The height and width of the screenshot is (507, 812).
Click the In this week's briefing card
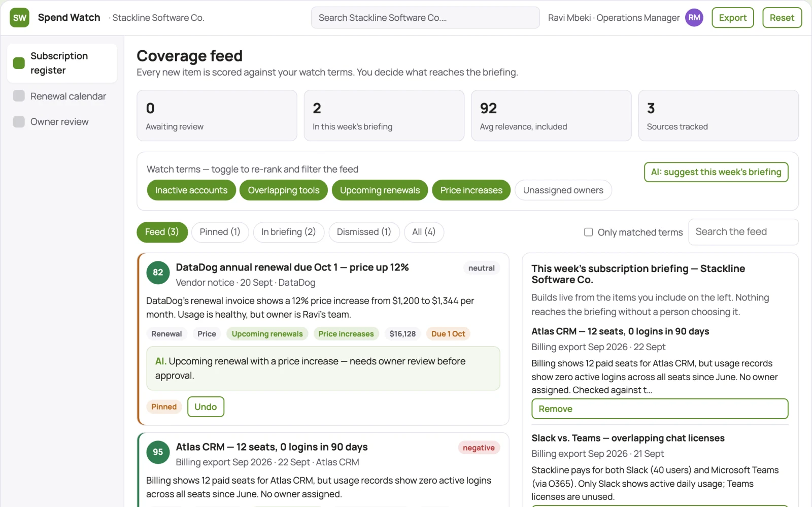[x=384, y=116]
